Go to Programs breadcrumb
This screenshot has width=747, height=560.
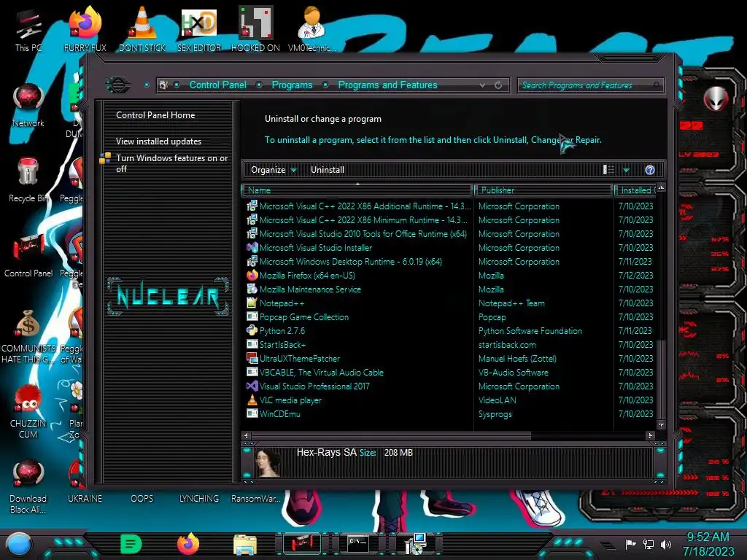pos(292,85)
